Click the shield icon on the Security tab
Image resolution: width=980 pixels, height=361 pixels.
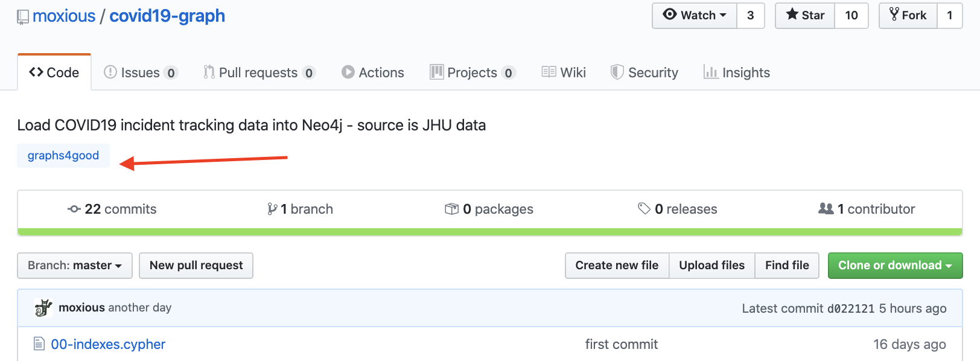[x=617, y=72]
